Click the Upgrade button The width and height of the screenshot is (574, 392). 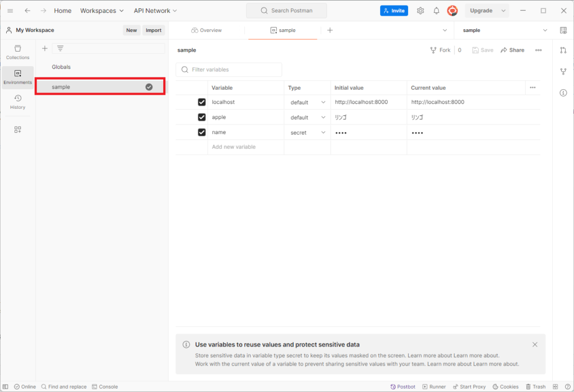click(481, 11)
